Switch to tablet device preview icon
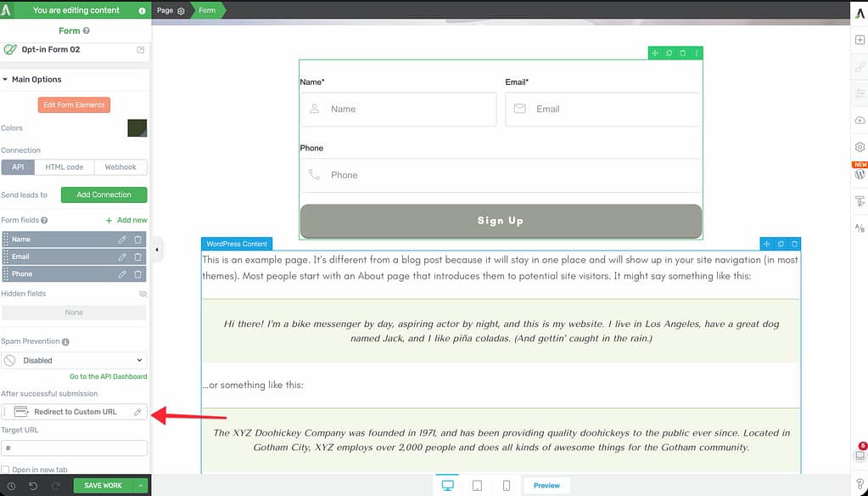 tap(477, 486)
